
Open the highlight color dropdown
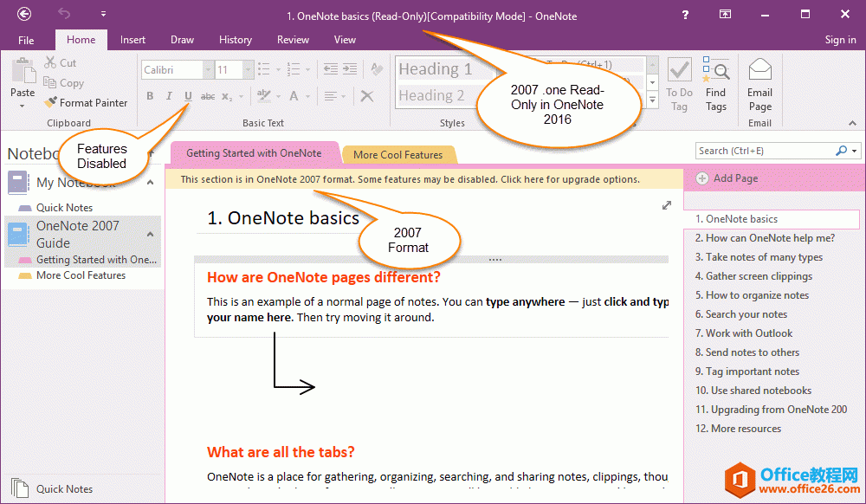pyautogui.click(x=277, y=95)
